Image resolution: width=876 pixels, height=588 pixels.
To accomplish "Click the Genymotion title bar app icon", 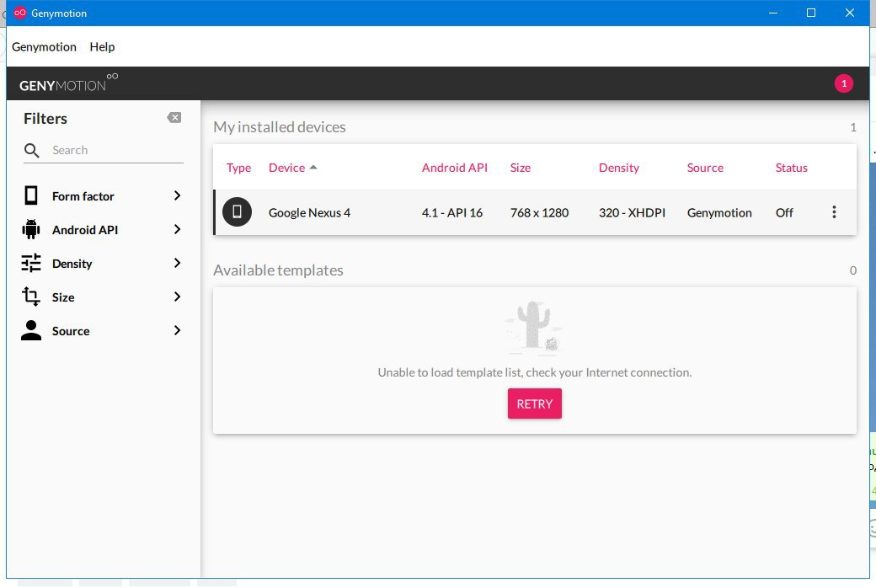I will (20, 13).
